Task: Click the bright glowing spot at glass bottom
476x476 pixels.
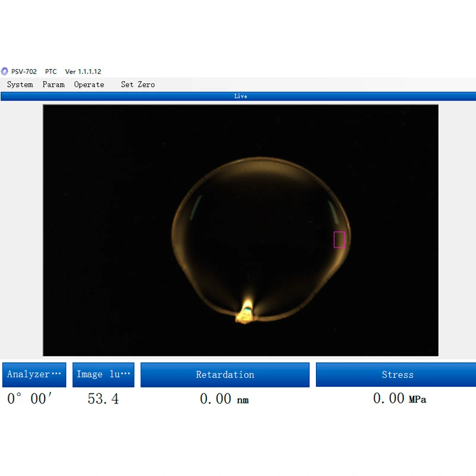Action: pyautogui.click(x=246, y=313)
